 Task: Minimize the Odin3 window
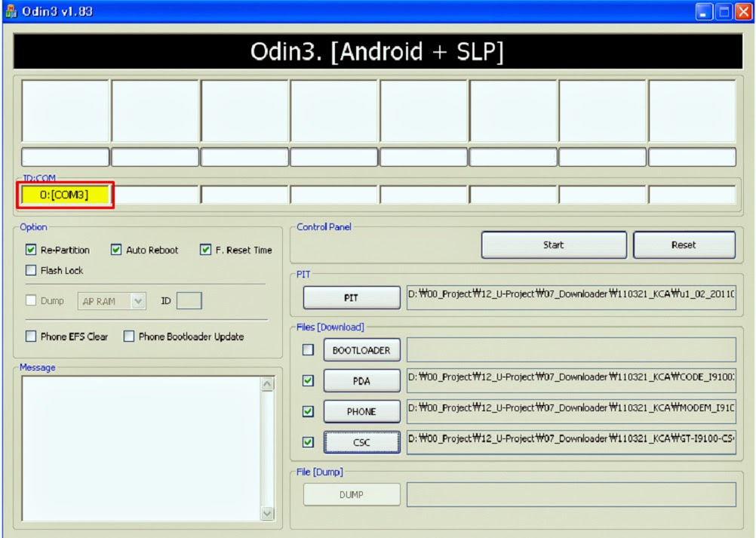[x=704, y=11]
